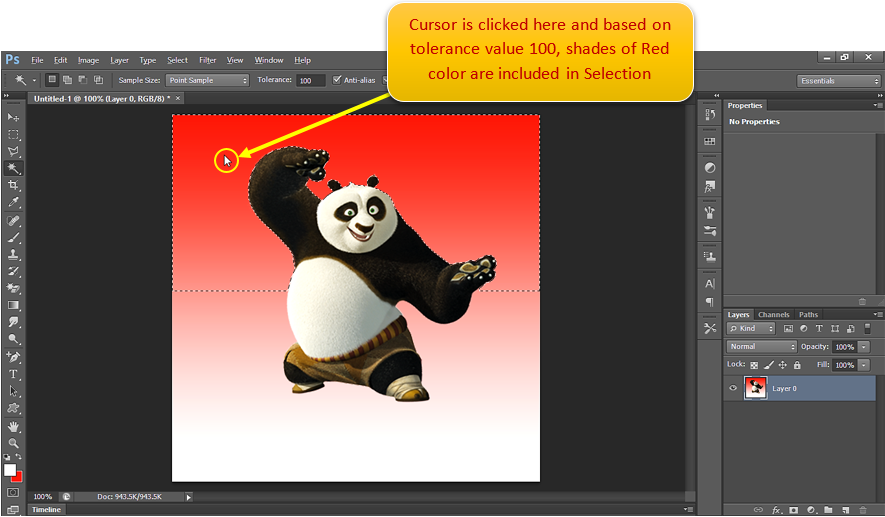This screenshot has width=885, height=517.
Task: Change screen mode icon at toolbox bottom
Action: pyautogui.click(x=13, y=509)
